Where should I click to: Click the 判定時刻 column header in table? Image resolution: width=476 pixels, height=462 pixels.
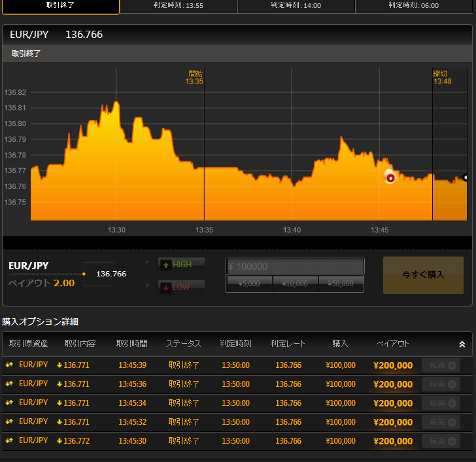(235, 343)
